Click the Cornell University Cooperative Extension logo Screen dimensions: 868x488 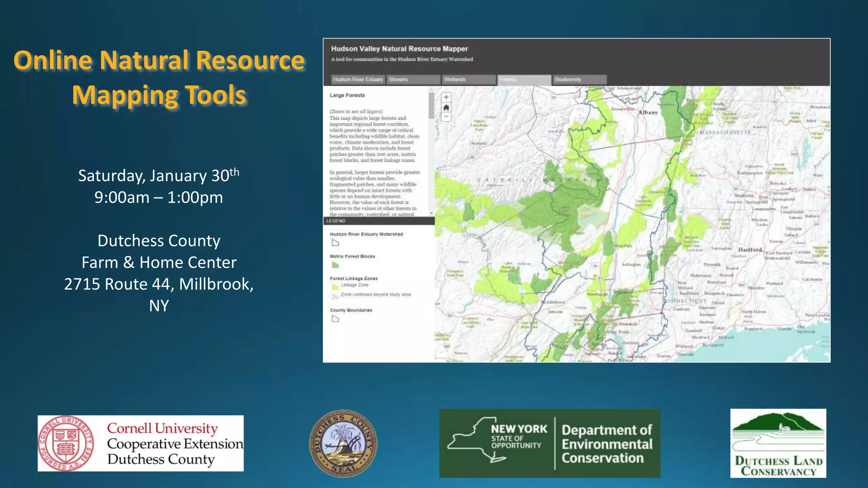(141, 443)
